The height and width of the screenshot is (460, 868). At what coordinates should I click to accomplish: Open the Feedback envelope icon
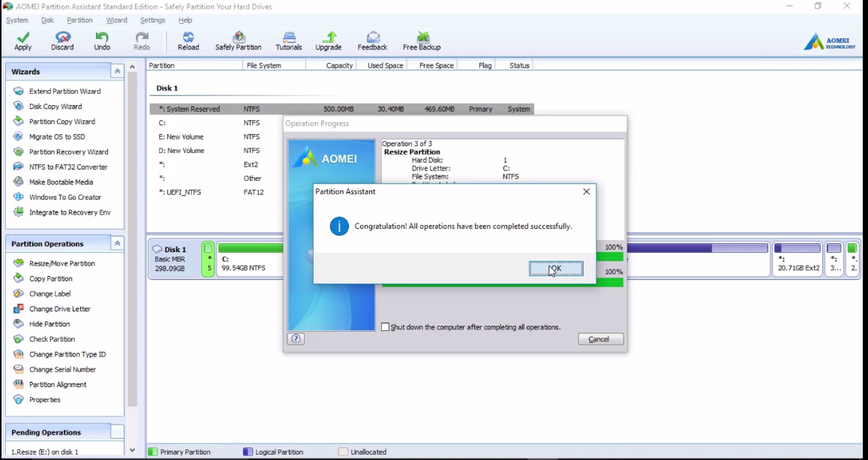pyautogui.click(x=373, y=37)
